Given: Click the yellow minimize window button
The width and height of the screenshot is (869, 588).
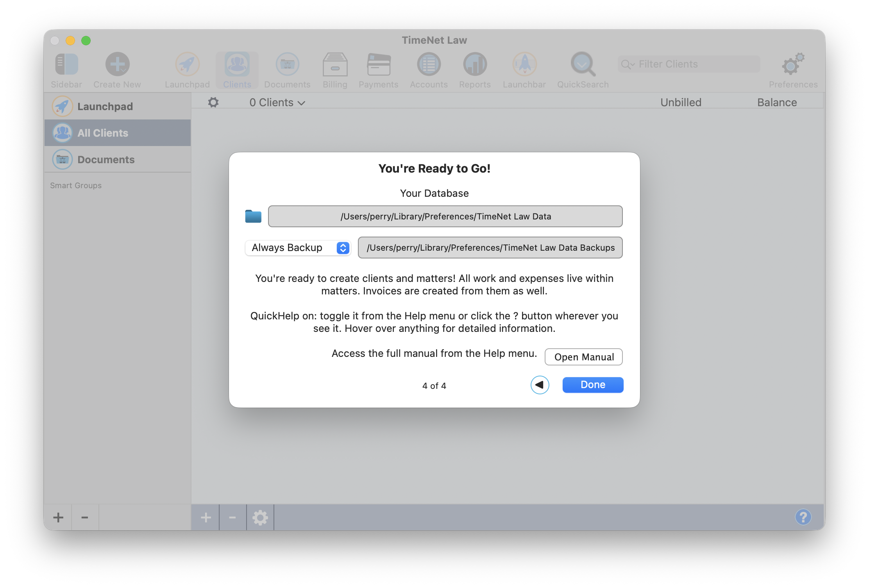Looking at the screenshot, I should tap(70, 41).
